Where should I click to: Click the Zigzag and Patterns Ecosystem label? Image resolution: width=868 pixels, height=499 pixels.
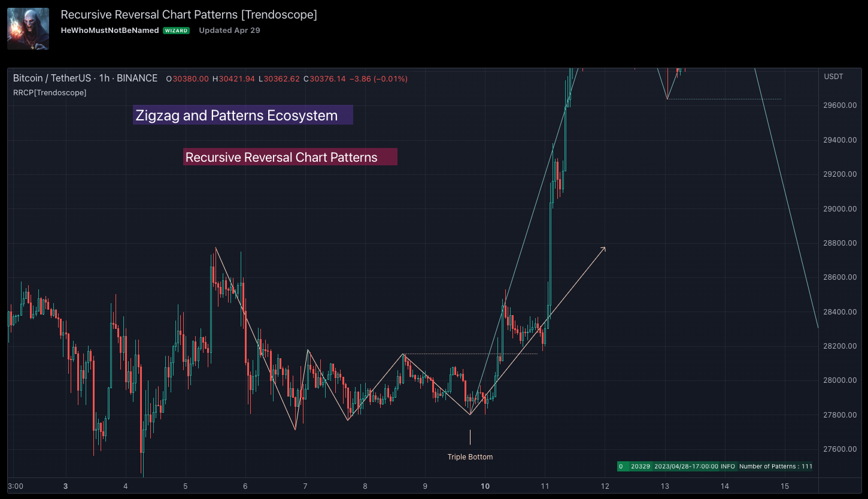tap(243, 115)
